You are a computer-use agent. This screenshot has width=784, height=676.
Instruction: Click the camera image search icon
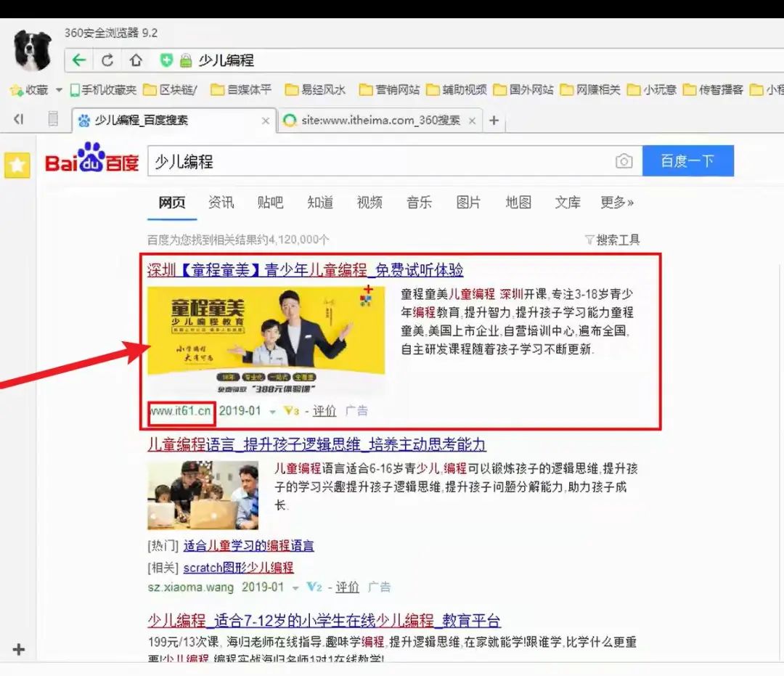(x=624, y=161)
